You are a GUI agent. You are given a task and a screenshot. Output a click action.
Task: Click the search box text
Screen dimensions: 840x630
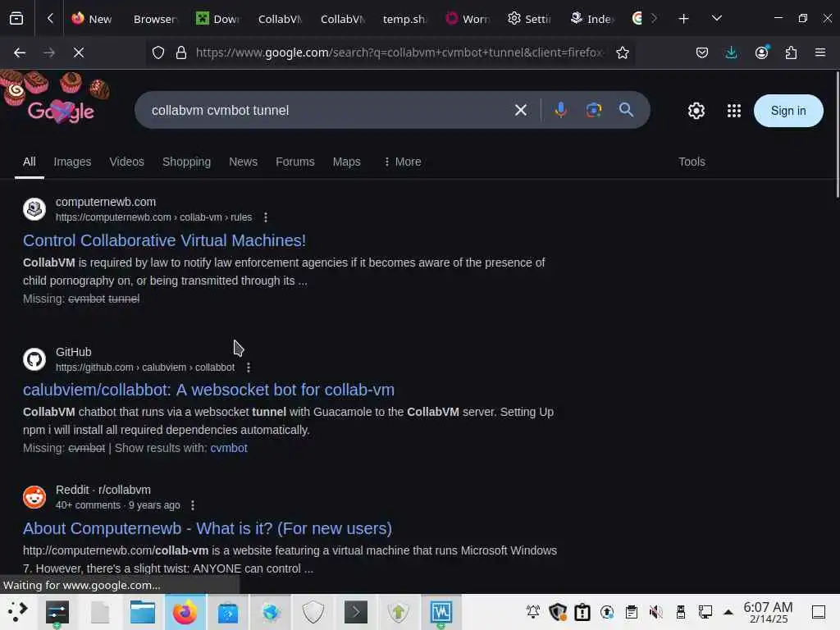[220, 111]
